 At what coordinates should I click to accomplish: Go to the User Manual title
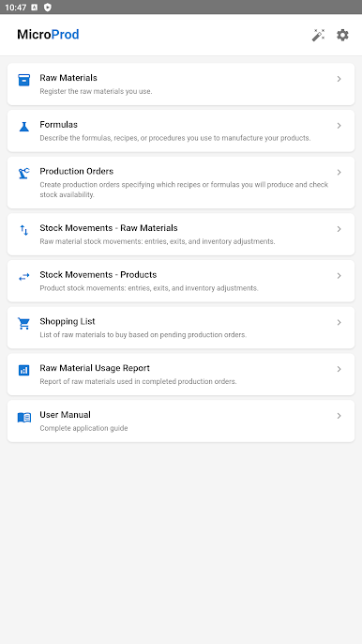[x=66, y=415]
